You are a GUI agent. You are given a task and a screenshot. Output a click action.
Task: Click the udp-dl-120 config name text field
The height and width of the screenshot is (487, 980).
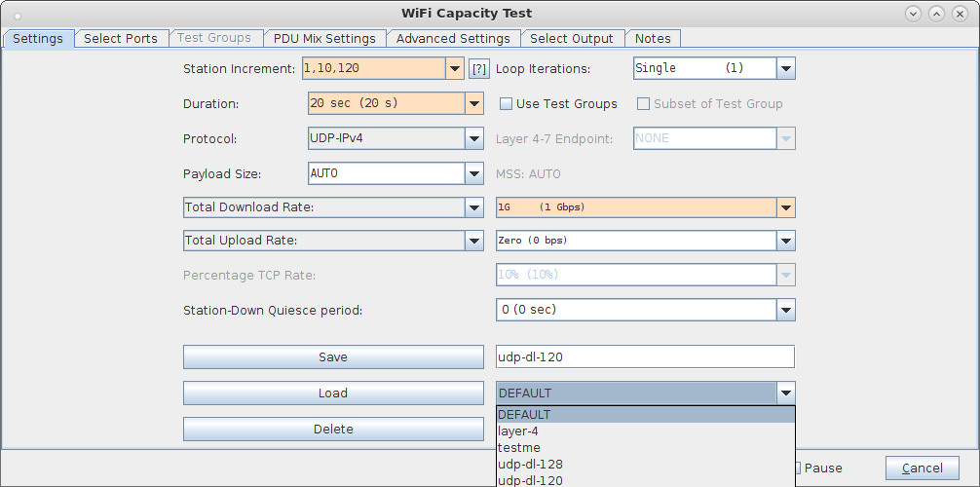pos(646,356)
